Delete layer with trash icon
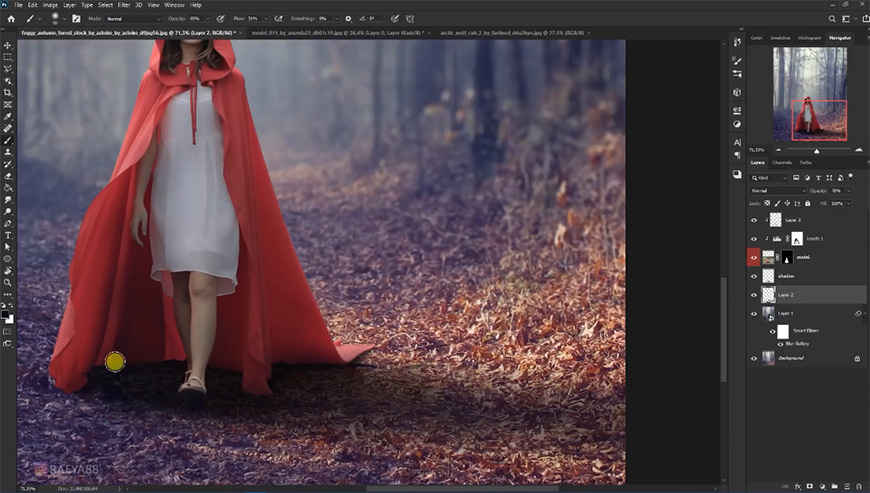 pos(858,486)
